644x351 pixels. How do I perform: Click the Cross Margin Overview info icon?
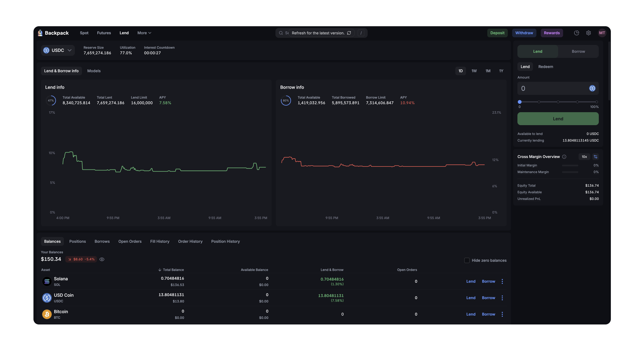[564, 157]
